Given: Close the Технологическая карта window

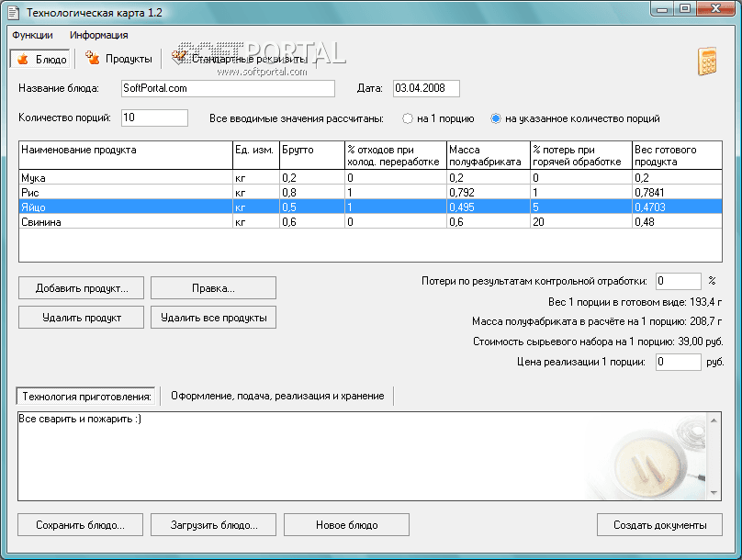Looking at the screenshot, I should pyautogui.click(x=715, y=8).
